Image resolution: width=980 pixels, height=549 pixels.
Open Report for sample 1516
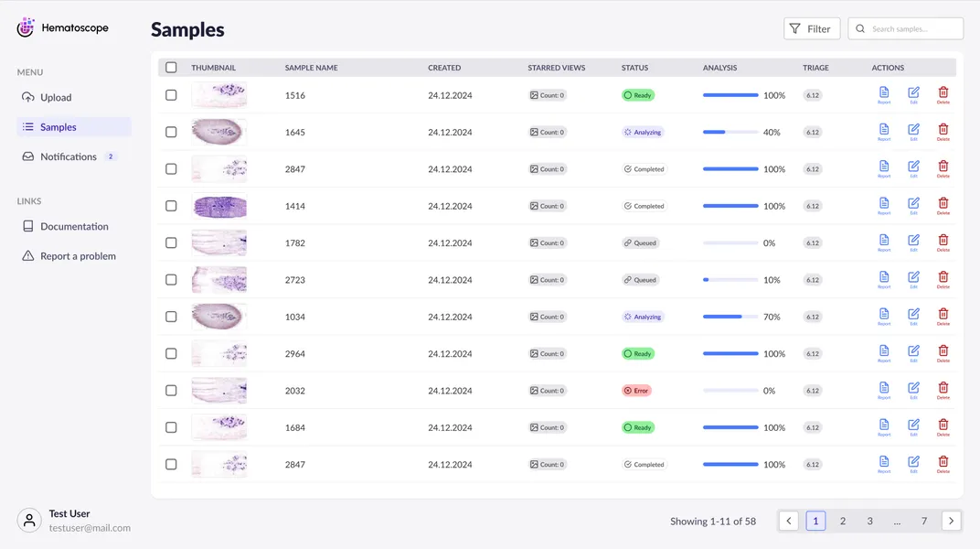coord(883,94)
